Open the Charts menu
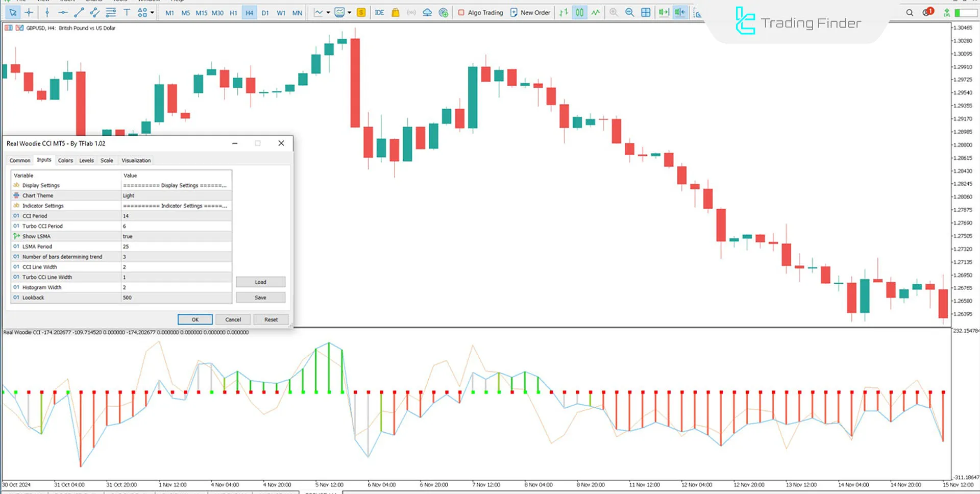Viewport: 980px width, 494px height. click(x=94, y=1)
